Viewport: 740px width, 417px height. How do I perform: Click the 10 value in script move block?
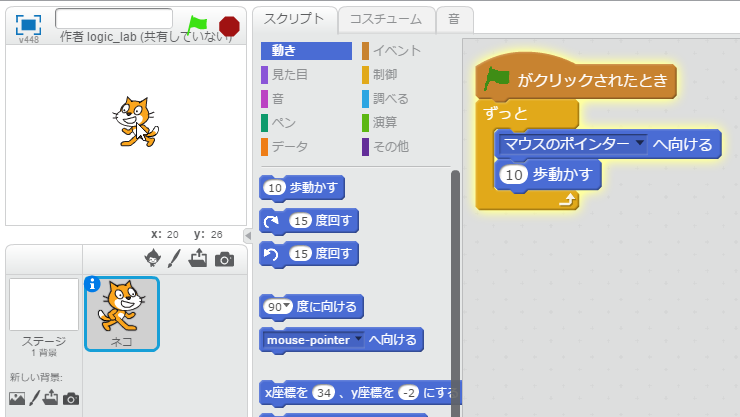point(514,175)
